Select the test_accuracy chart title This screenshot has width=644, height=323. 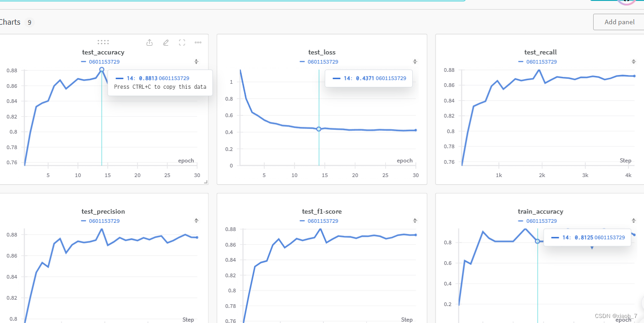pos(103,52)
